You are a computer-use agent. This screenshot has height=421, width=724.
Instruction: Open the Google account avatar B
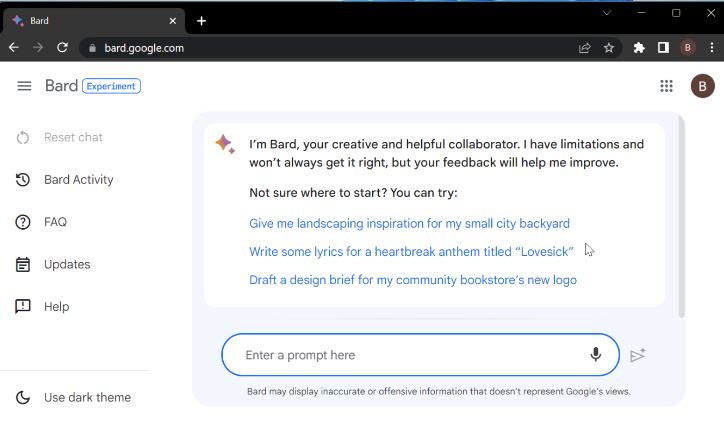pos(702,86)
